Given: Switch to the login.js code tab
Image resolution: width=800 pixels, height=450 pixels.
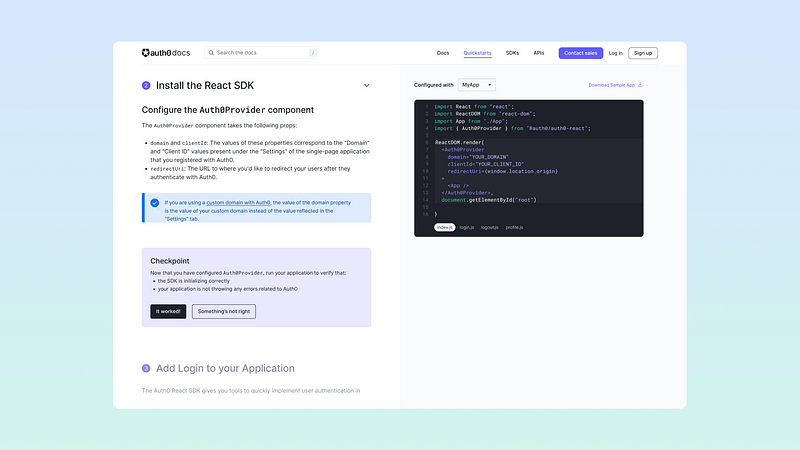Looking at the screenshot, I should point(466,228).
